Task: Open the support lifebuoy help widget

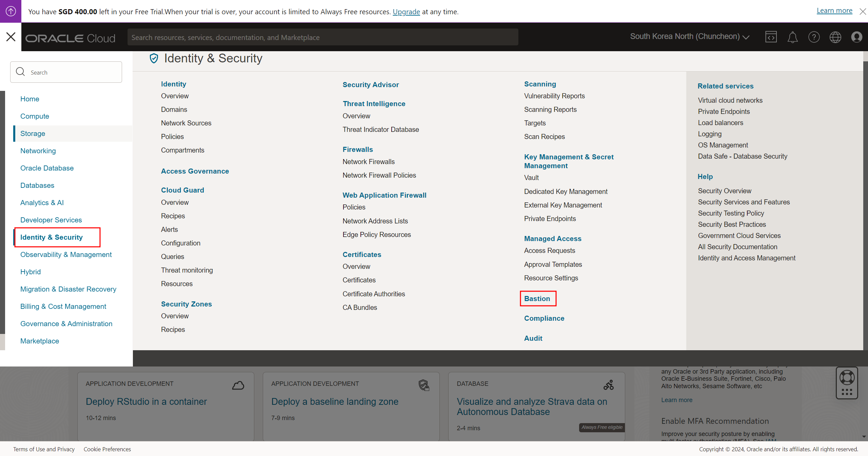Action: (x=847, y=378)
